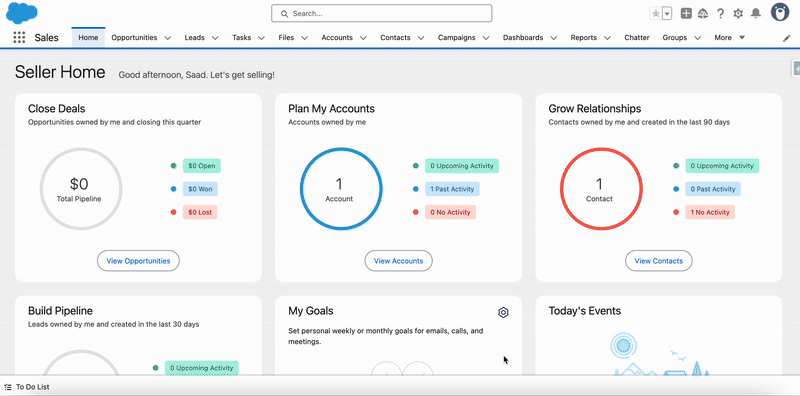This screenshot has height=396, width=800.
Task: Expand the Opportunities tab chevron
Action: 167,38
